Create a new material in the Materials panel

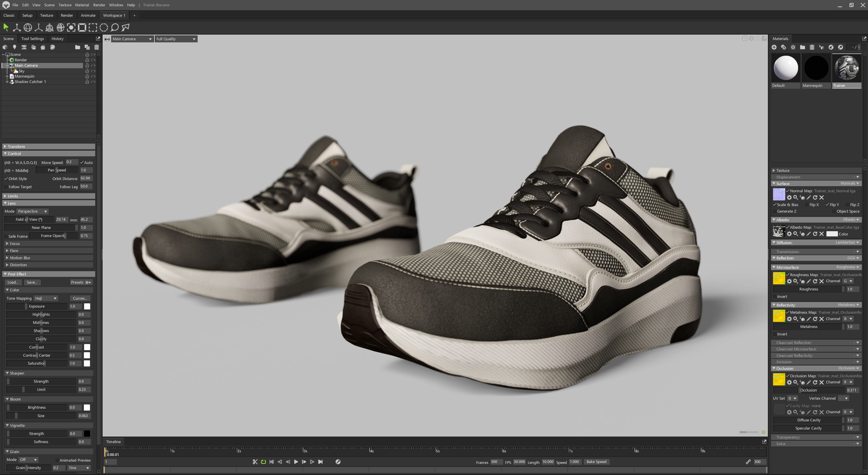[x=774, y=47]
